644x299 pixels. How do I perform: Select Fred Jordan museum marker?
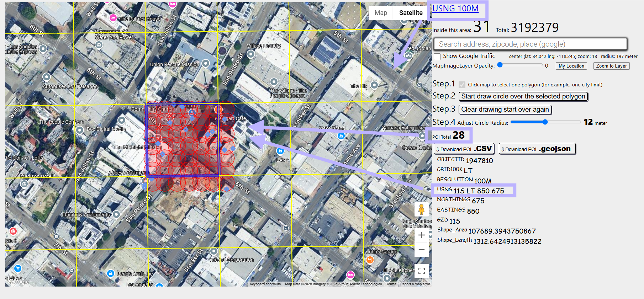(x=408, y=55)
